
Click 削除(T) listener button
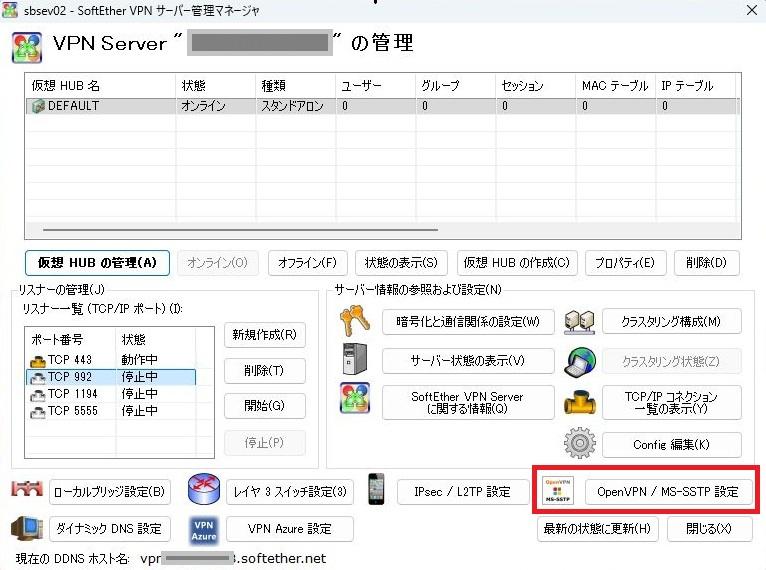point(265,371)
